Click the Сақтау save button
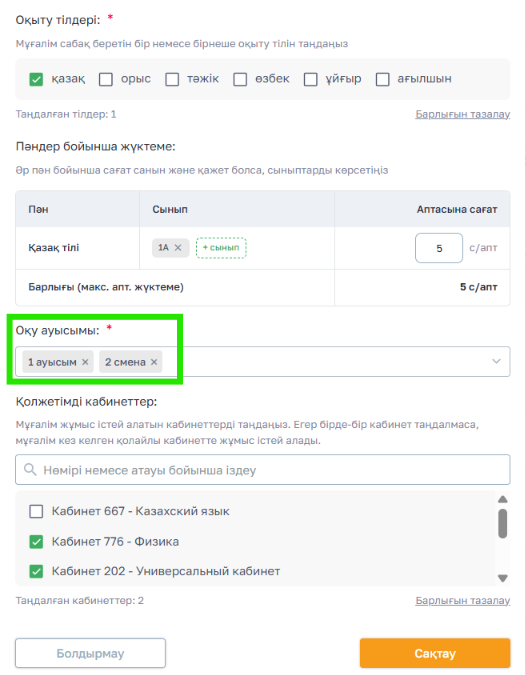Image resolution: width=526 pixels, height=675 pixels. [435, 653]
